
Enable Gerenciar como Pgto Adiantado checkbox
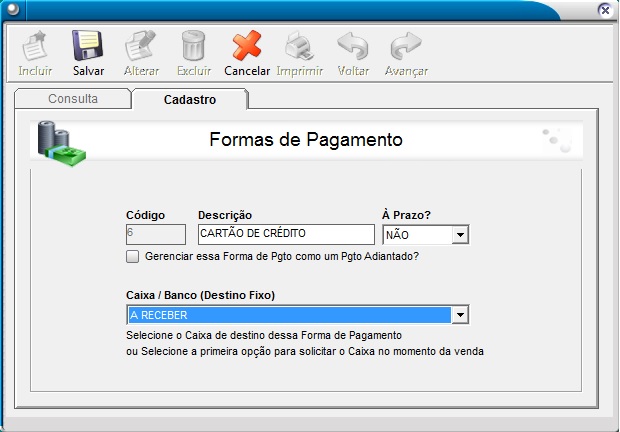click(133, 257)
